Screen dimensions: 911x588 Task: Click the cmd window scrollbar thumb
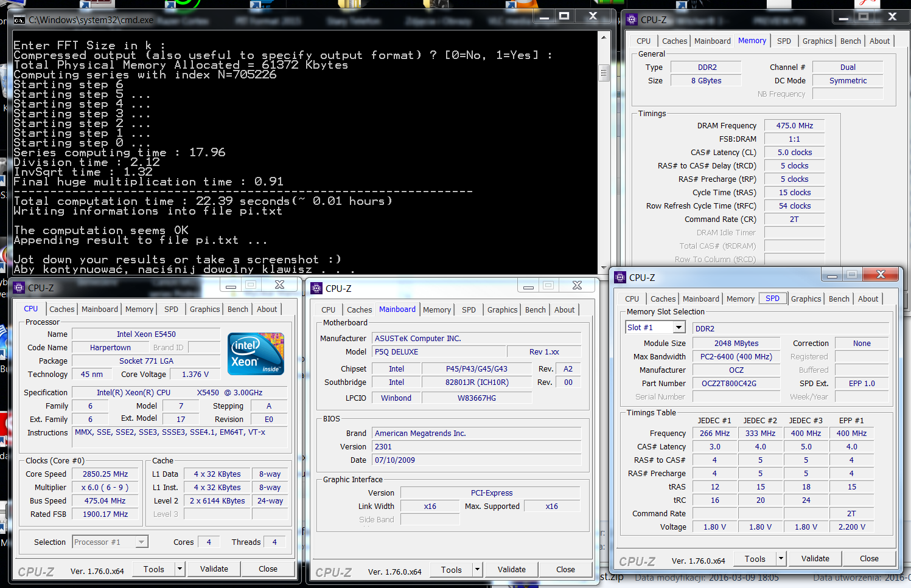pos(604,73)
